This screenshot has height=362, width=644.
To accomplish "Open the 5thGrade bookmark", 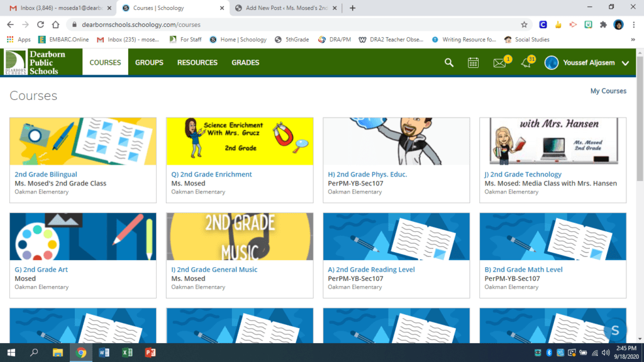I will (292, 40).
